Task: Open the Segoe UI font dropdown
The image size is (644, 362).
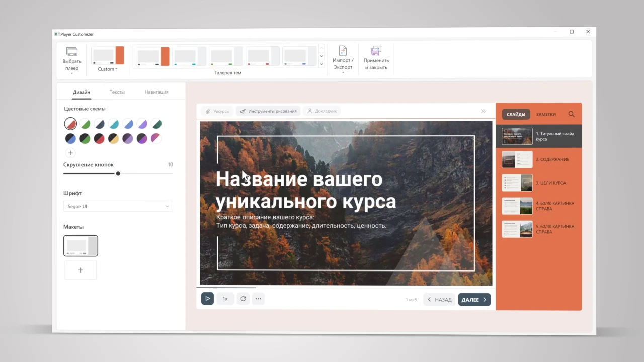Action: (118, 206)
